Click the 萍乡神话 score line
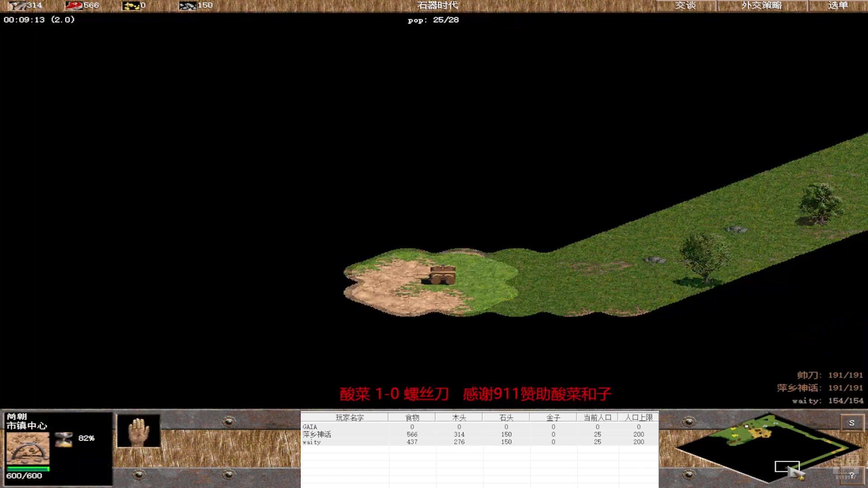This screenshot has height=488, width=868. point(820,388)
